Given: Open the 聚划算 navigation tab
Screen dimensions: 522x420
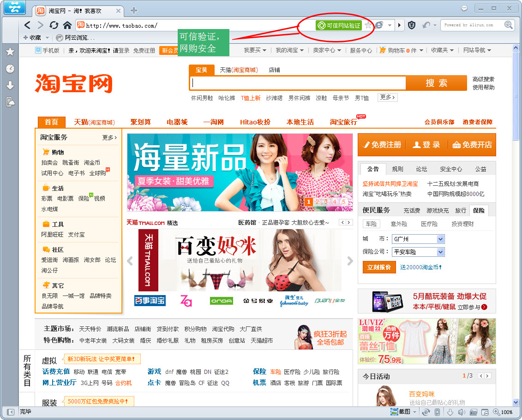Looking at the screenshot, I should [x=140, y=122].
